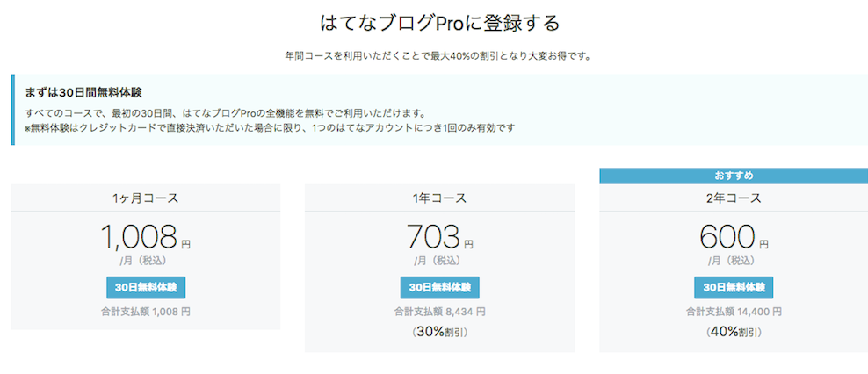Click /月（税込） under 703 円

pos(438,261)
